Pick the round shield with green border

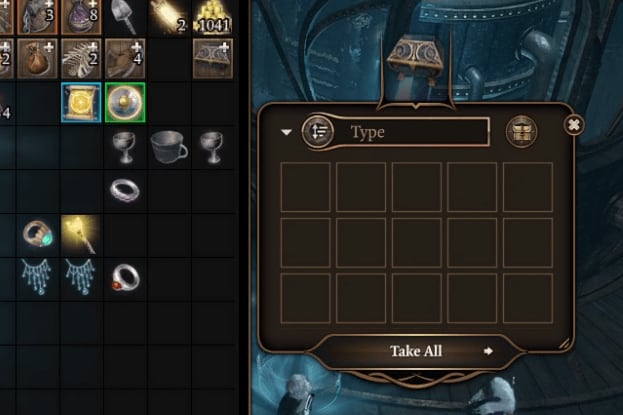[125, 103]
